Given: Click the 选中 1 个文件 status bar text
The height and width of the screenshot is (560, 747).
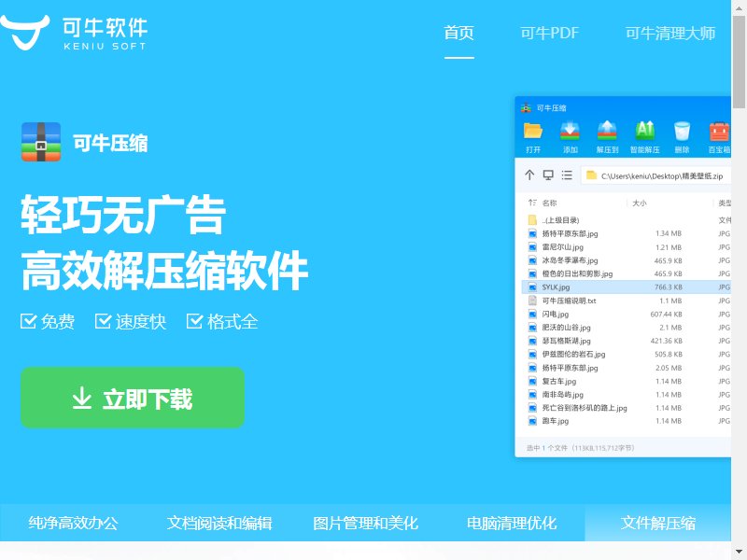Looking at the screenshot, I should tap(580, 448).
